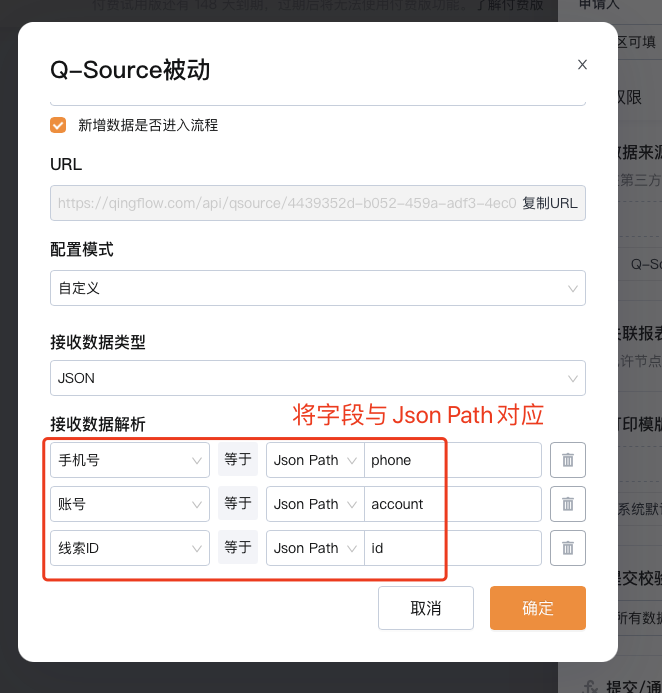Click 等于 label in 线索ID row
The image size is (662, 693).
[x=238, y=547]
